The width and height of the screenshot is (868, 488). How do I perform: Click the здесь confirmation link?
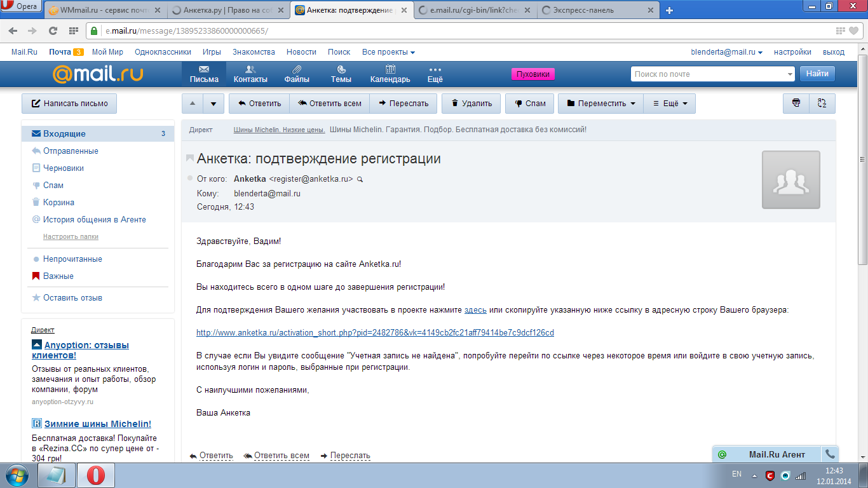coord(475,310)
